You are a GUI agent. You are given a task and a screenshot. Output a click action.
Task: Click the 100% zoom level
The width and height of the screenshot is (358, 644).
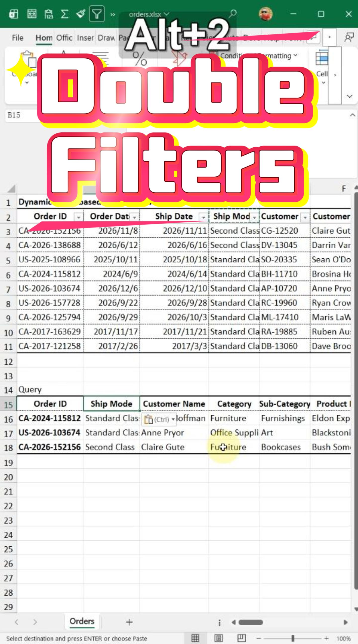click(343, 639)
